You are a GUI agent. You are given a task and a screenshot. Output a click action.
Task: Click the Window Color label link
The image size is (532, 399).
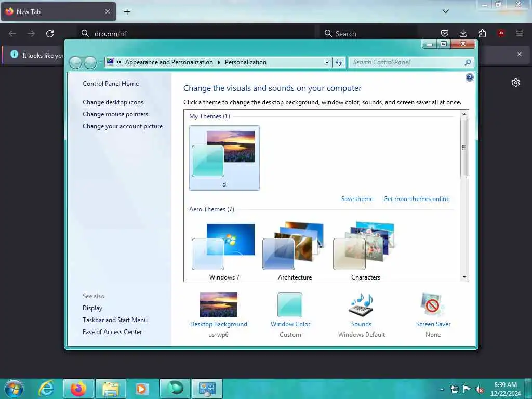[x=290, y=324]
